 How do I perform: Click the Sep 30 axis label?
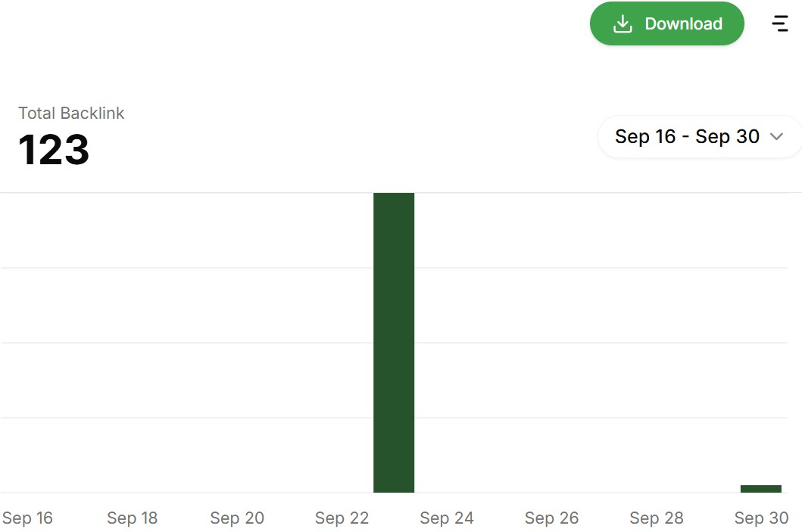tap(761, 518)
